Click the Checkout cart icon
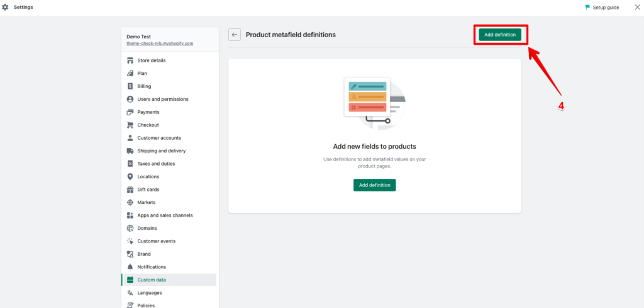 (130, 125)
